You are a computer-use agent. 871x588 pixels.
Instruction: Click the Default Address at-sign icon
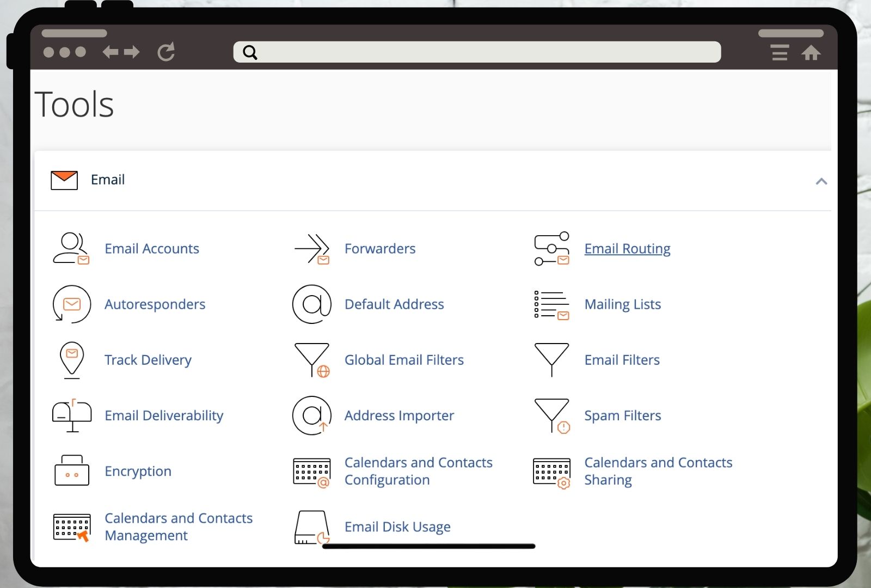click(312, 304)
